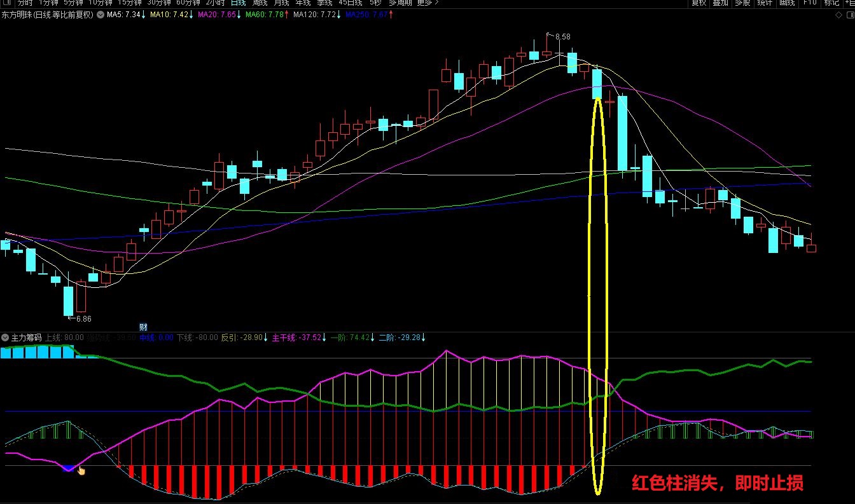Switch to the 分时 timeframe
Screen dimensions: 855x504
tap(24, 3)
